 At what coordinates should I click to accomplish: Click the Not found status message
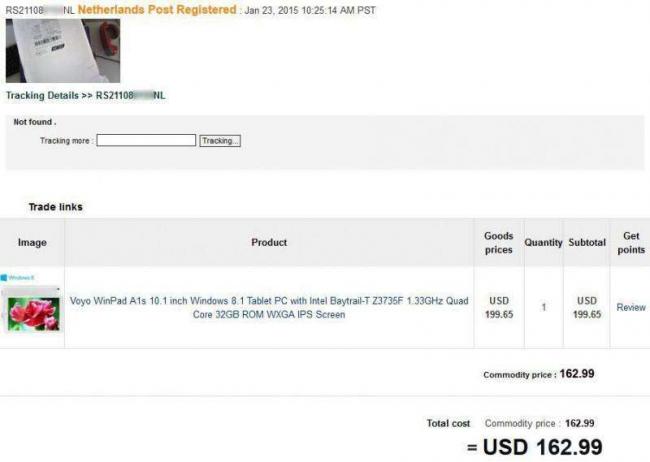click(x=35, y=122)
